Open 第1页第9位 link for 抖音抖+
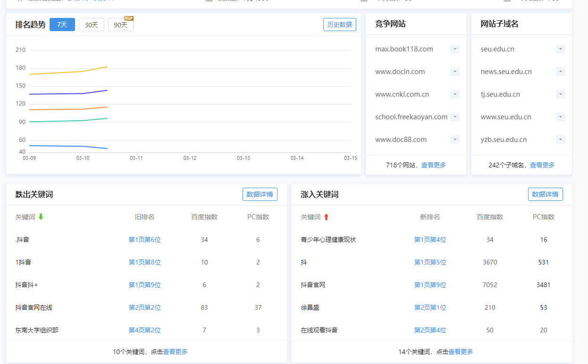This screenshot has width=588, height=364. click(145, 285)
